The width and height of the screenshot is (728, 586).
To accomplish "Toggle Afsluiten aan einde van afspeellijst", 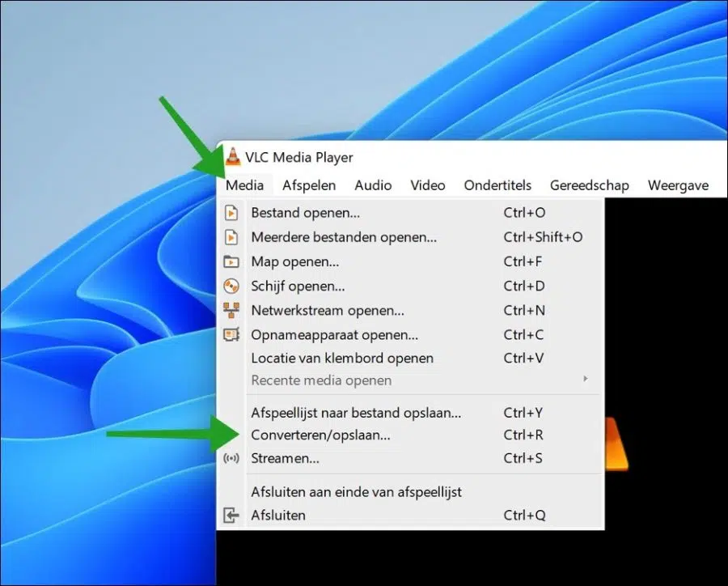I will 410,492.
